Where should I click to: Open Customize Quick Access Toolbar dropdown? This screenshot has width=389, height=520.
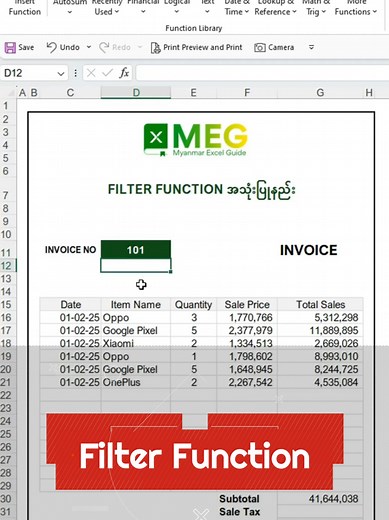point(311,47)
